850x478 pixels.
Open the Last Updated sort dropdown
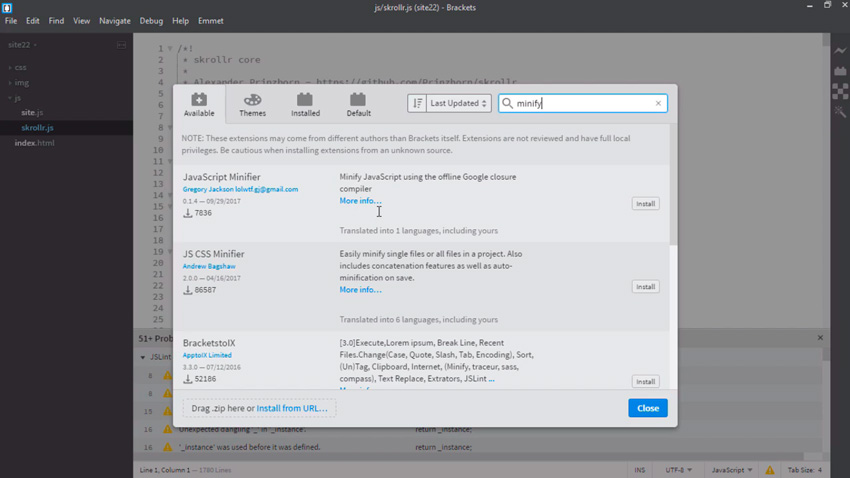click(458, 103)
